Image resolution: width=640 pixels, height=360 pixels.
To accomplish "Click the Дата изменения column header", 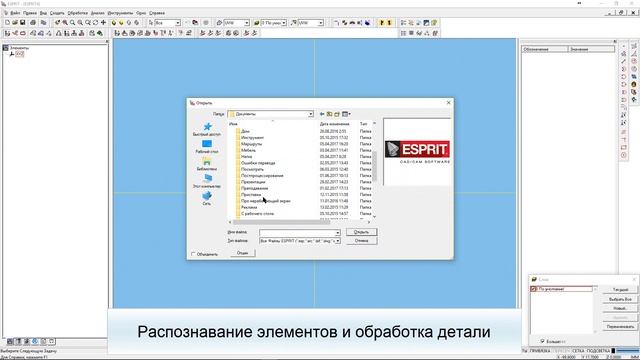I will 335,124.
